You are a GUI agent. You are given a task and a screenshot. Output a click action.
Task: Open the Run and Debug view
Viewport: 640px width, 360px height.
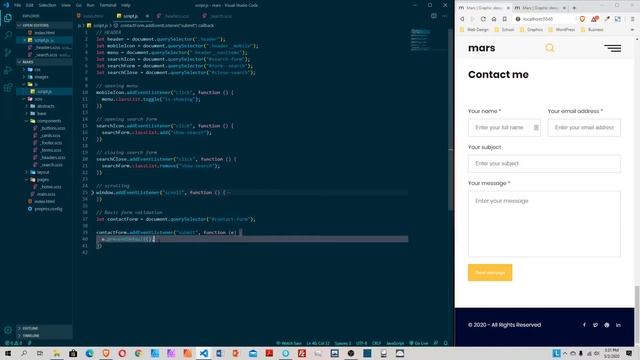[x=8, y=70]
